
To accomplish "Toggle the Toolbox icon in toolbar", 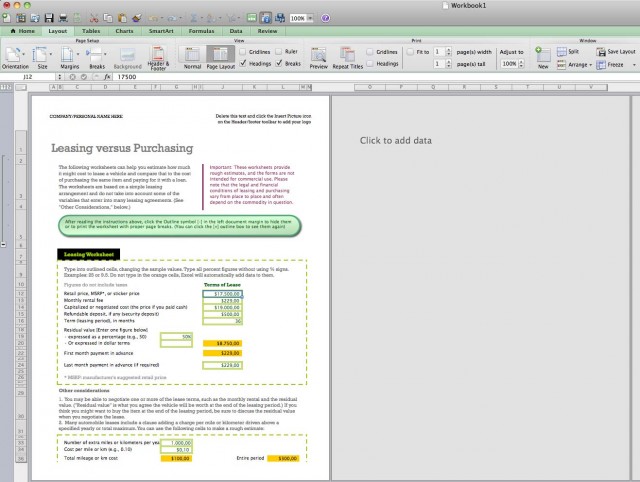I will point(266,18).
